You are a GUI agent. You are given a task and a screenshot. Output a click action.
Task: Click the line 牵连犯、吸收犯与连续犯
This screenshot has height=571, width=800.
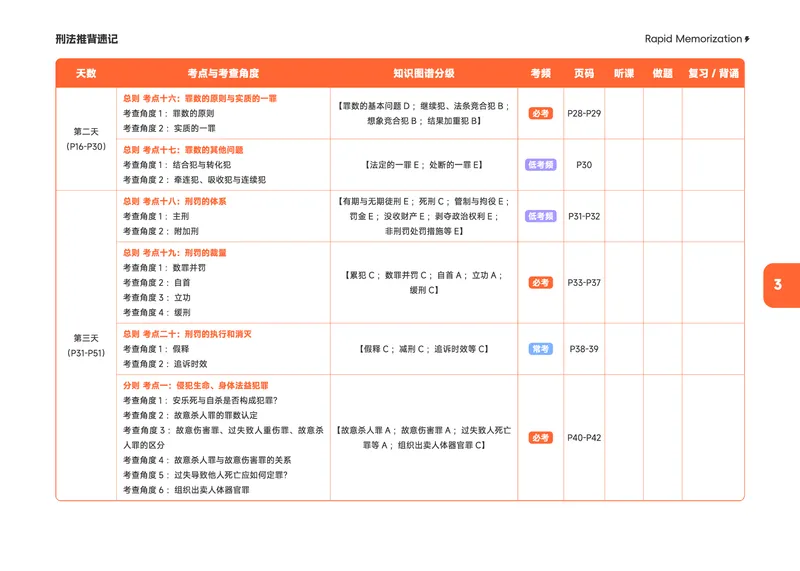220,180
